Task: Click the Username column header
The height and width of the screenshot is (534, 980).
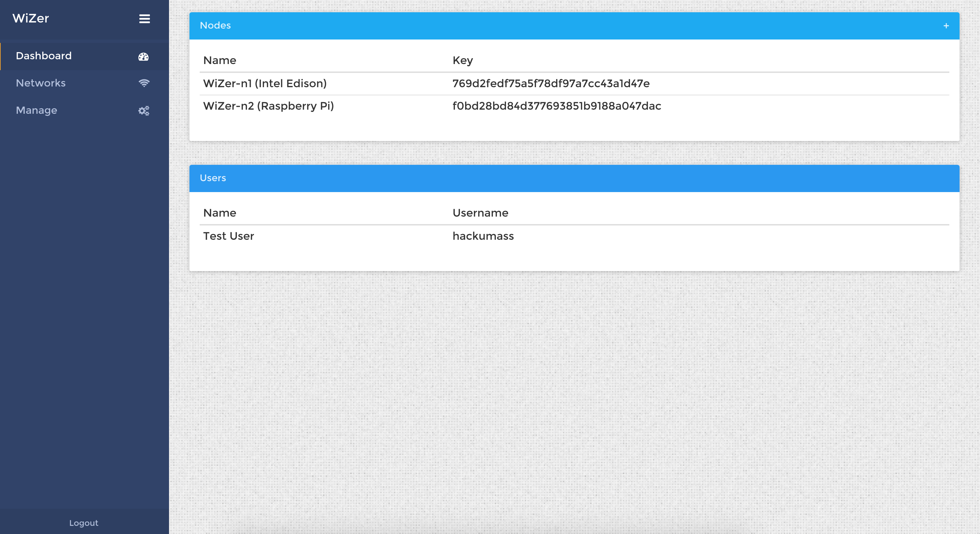Action: 480,213
